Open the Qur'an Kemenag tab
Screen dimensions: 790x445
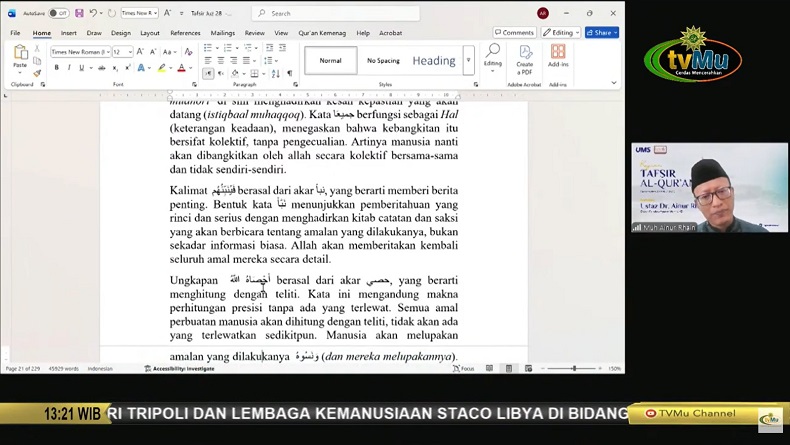point(322,33)
